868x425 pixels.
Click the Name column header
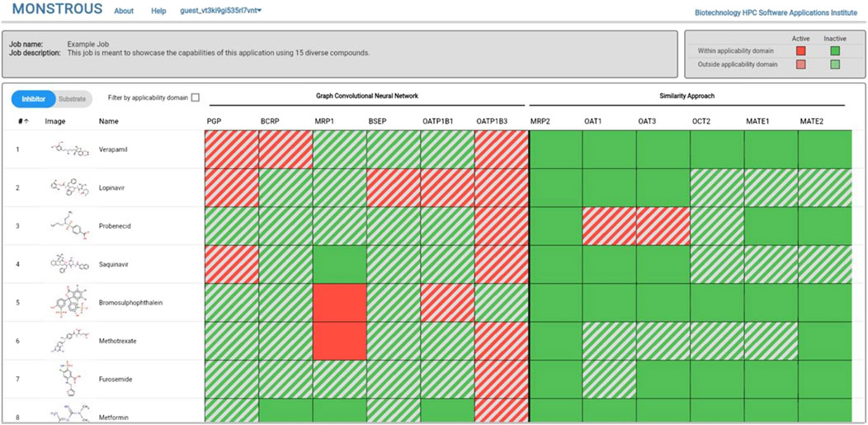(x=109, y=121)
